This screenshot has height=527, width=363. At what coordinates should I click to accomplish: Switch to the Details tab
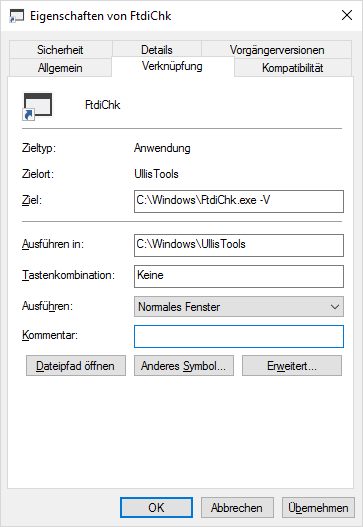157,50
